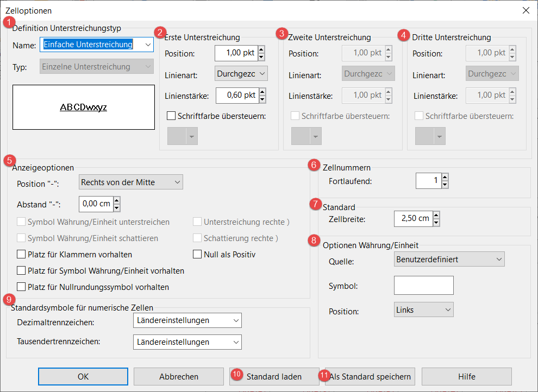Increase Fortlaufend cell number spinner
Viewport: 538px width, 392px height.
tap(445, 178)
